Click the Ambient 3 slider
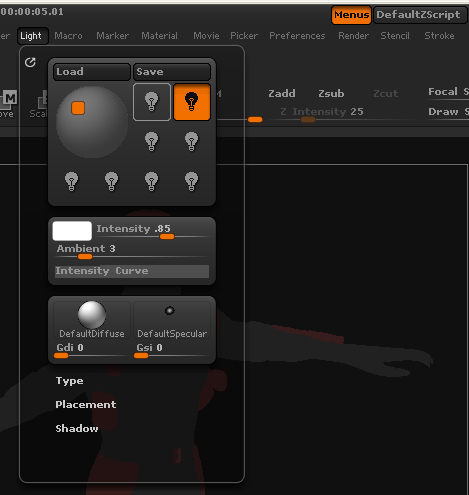The width and height of the screenshot is (469, 495). pyautogui.click(x=132, y=251)
